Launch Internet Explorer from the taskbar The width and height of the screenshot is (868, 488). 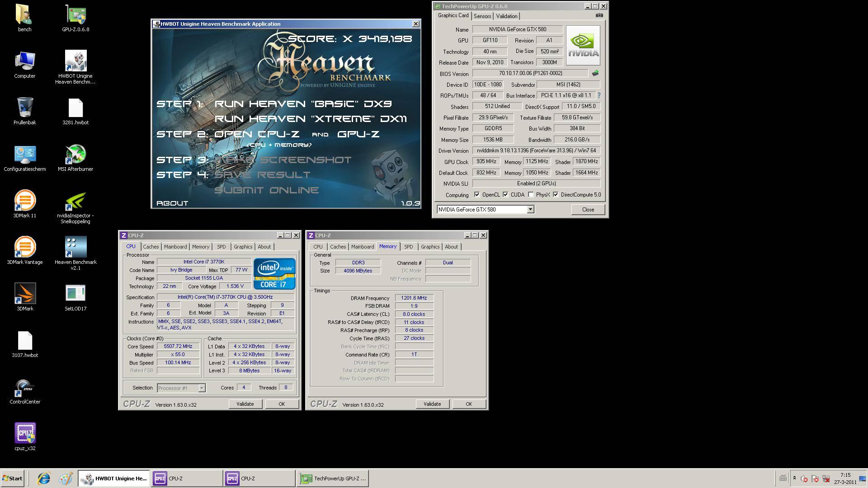[x=44, y=479]
